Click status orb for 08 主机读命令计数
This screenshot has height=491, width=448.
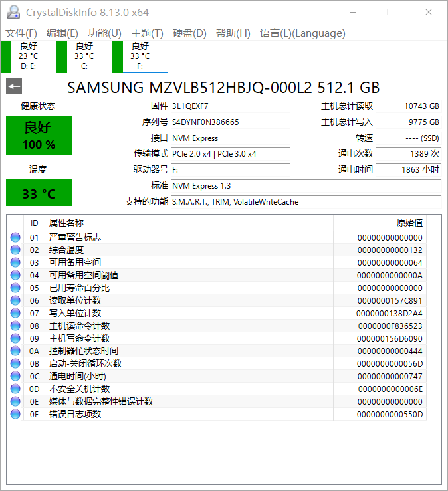coord(15,326)
